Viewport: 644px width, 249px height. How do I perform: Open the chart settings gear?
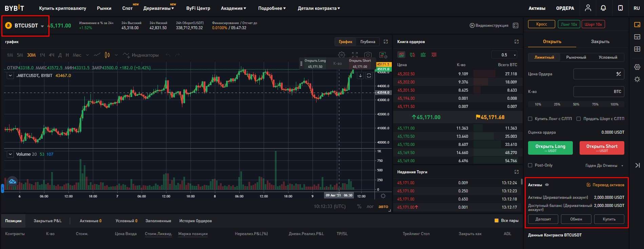click(342, 55)
